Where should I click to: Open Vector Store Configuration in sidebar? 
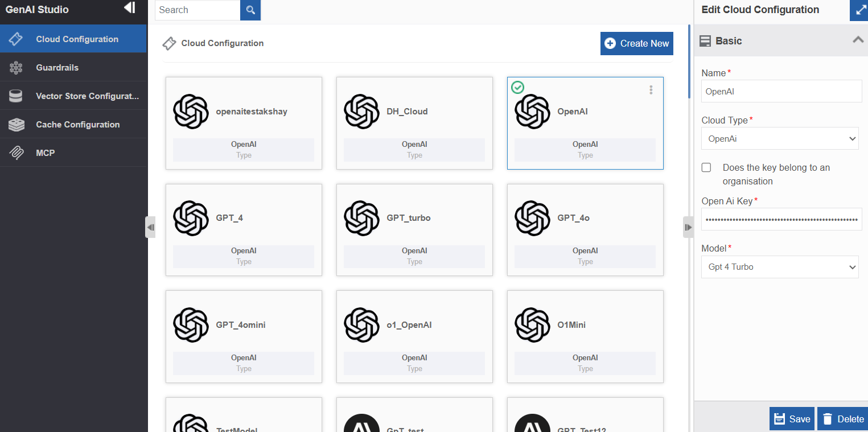coord(73,96)
